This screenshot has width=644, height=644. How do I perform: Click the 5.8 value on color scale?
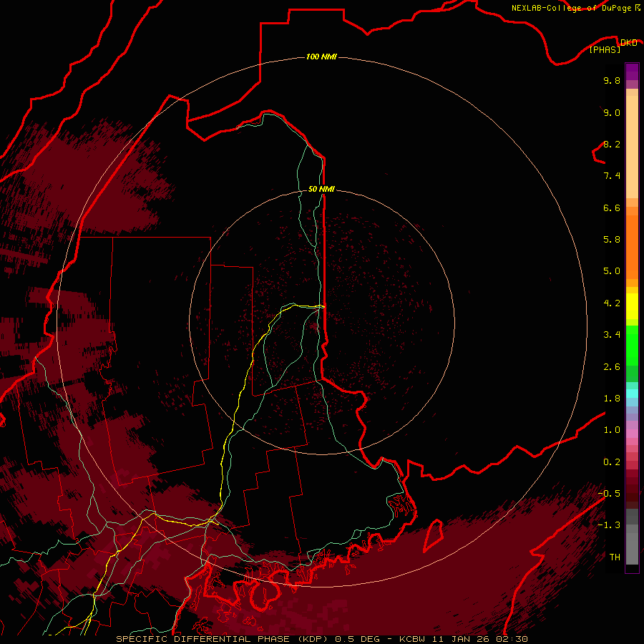pos(612,240)
